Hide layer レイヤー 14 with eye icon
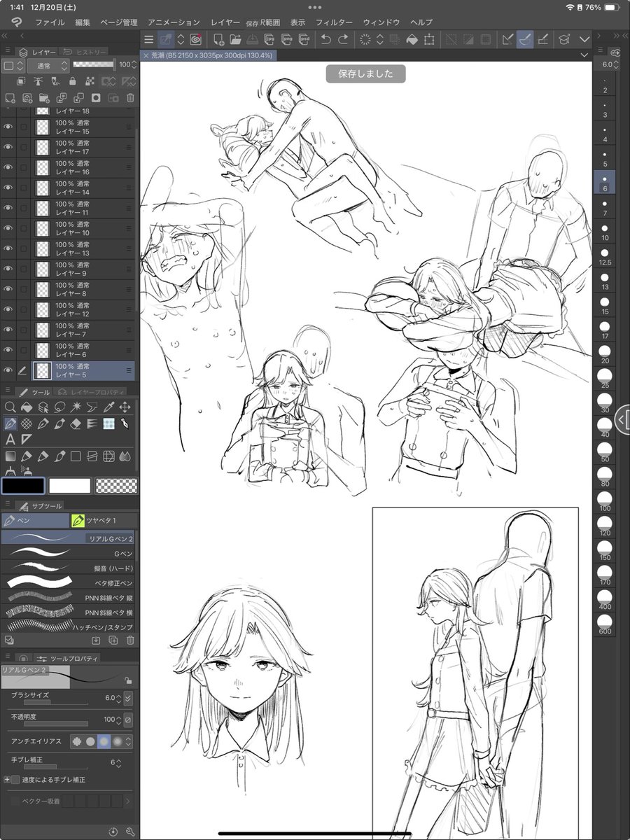 (8, 188)
